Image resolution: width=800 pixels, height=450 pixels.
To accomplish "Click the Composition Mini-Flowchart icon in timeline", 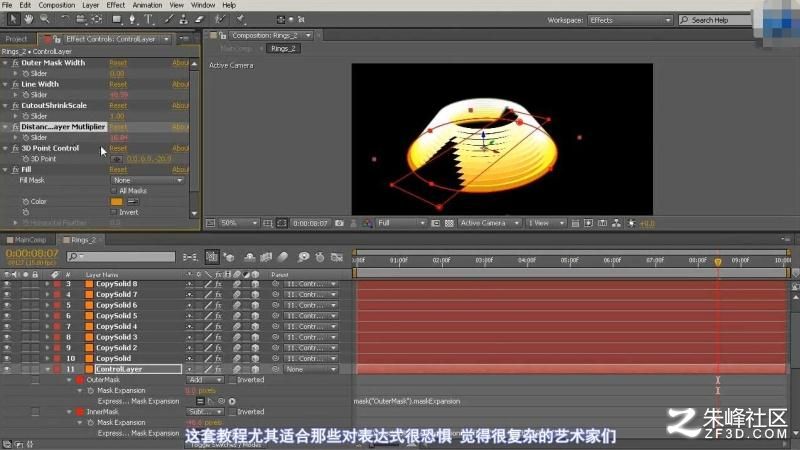I will [x=190, y=257].
